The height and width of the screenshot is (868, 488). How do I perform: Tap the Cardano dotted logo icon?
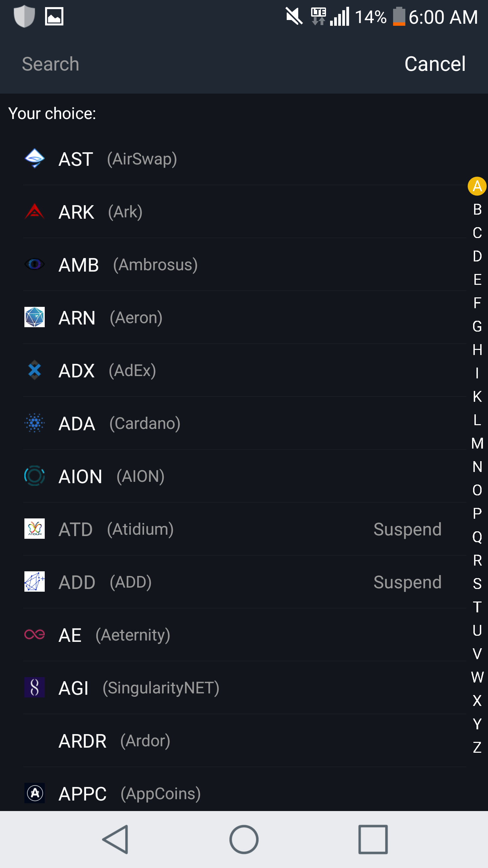35,423
